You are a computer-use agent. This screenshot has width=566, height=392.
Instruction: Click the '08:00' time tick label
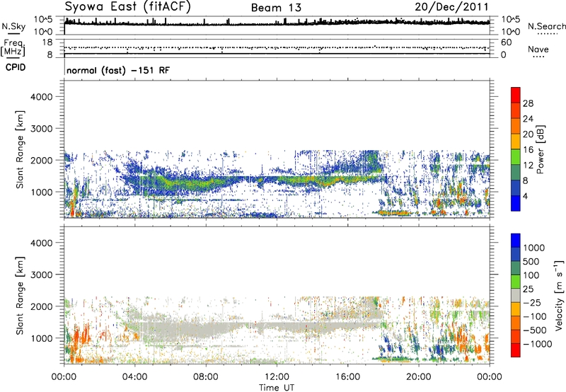(206, 377)
